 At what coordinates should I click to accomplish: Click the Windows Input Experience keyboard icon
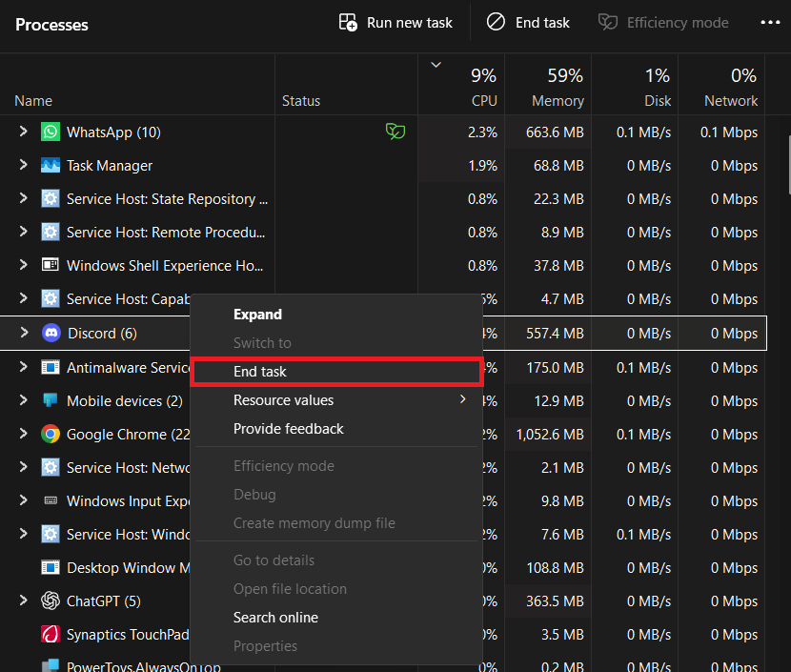pyautogui.click(x=51, y=500)
